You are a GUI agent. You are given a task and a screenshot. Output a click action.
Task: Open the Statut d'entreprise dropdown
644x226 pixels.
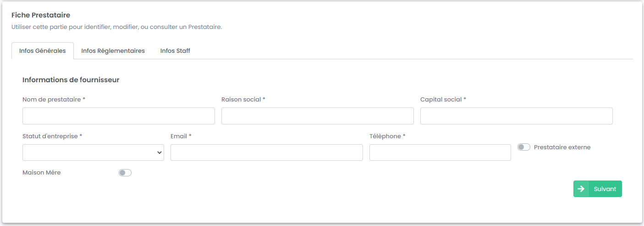(x=93, y=153)
